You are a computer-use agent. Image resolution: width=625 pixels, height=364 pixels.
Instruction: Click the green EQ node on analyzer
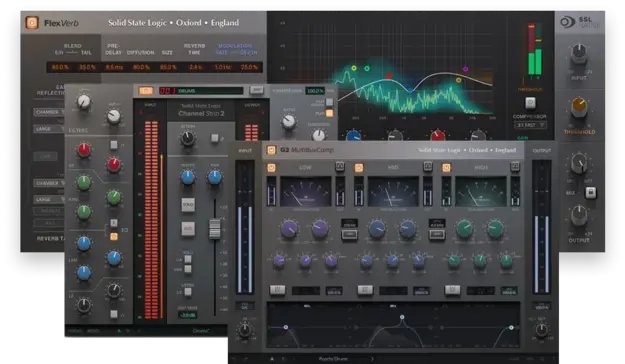(367, 69)
